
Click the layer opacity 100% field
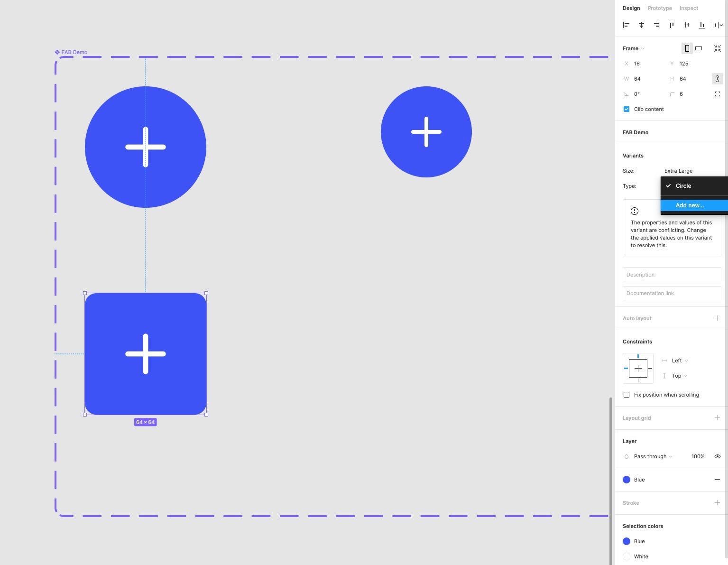point(698,456)
